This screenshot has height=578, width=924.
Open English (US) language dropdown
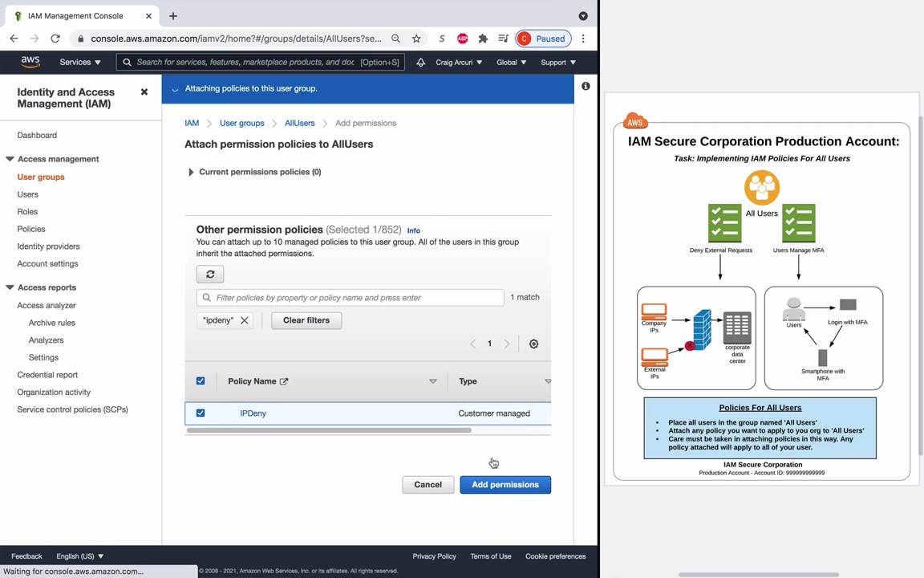click(x=79, y=556)
